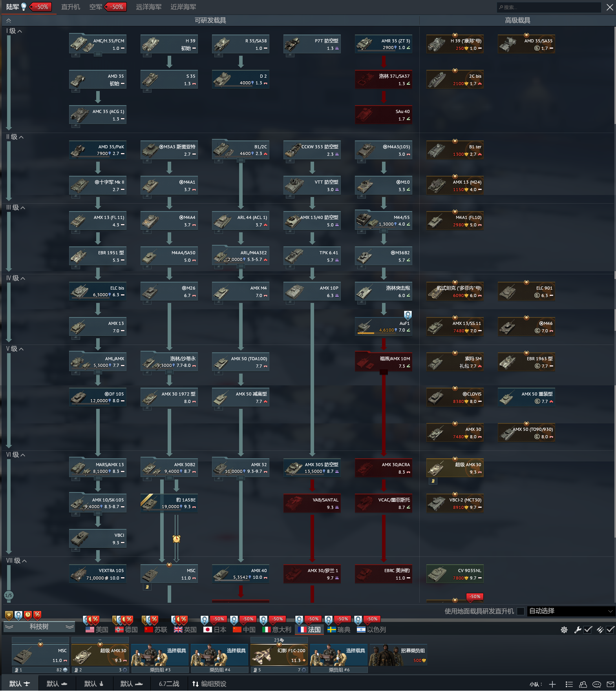Select the 6.7二战 preset tab
Viewport: 616px width, 691px height.
point(169,684)
